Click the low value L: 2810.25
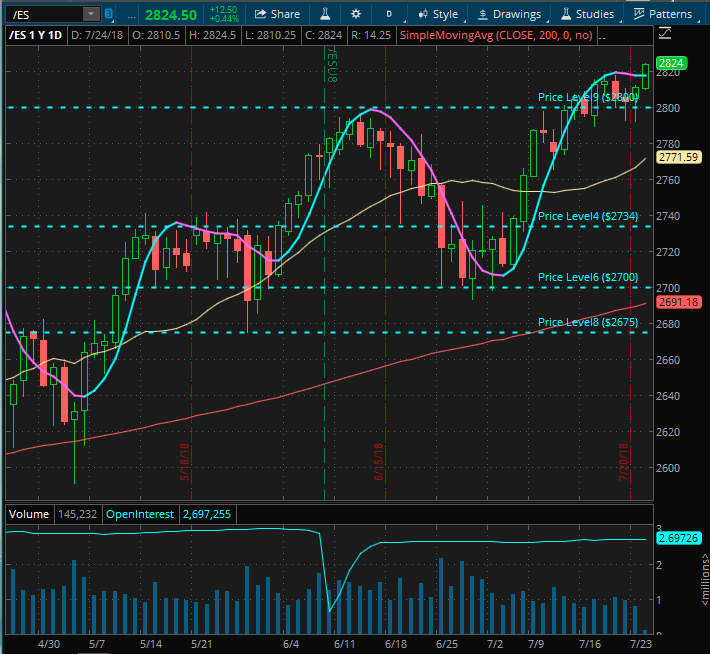The width and height of the screenshot is (710, 654). (x=270, y=35)
